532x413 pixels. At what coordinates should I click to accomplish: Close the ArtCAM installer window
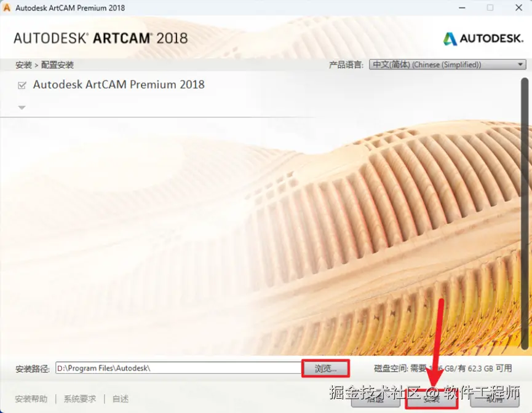[518, 7]
